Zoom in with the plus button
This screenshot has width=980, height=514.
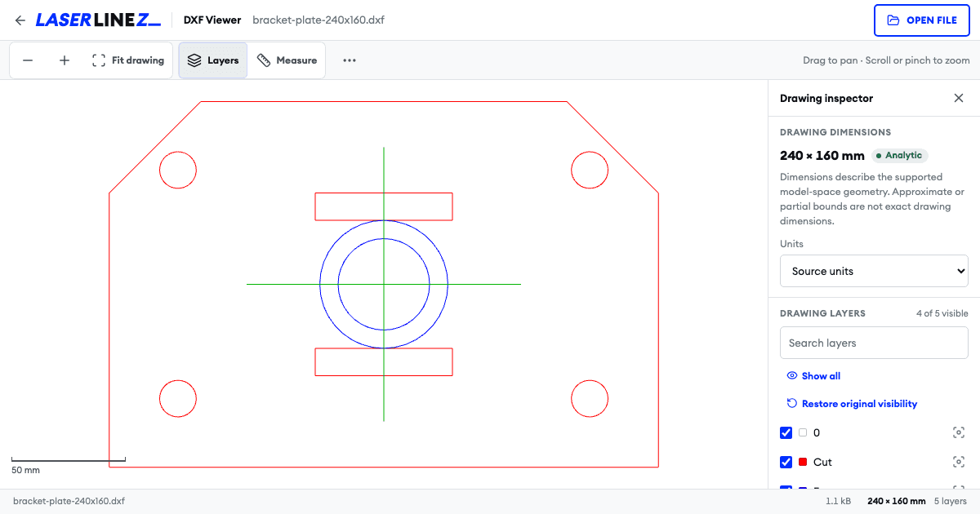tap(65, 60)
